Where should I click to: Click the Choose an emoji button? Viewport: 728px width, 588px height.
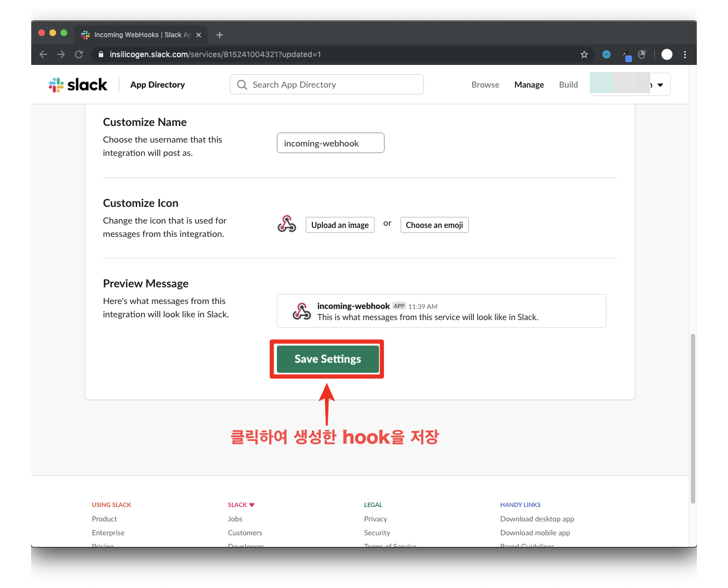pos(434,225)
